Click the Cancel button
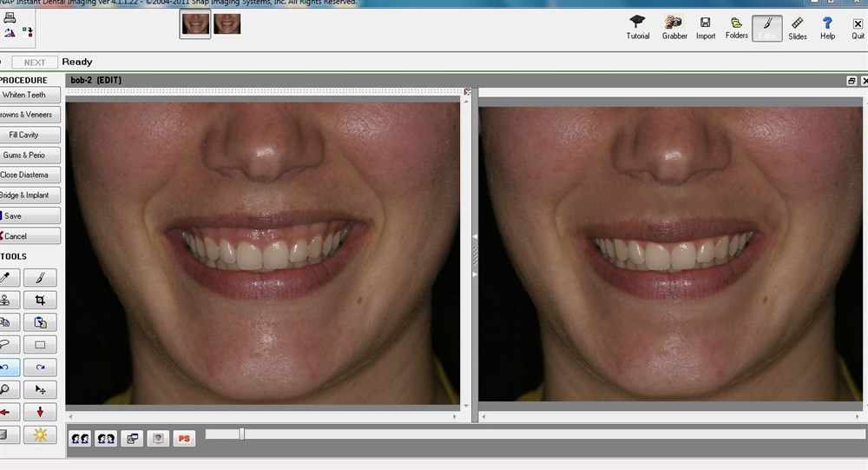Screen dimensions: 868x470 (30, 236)
